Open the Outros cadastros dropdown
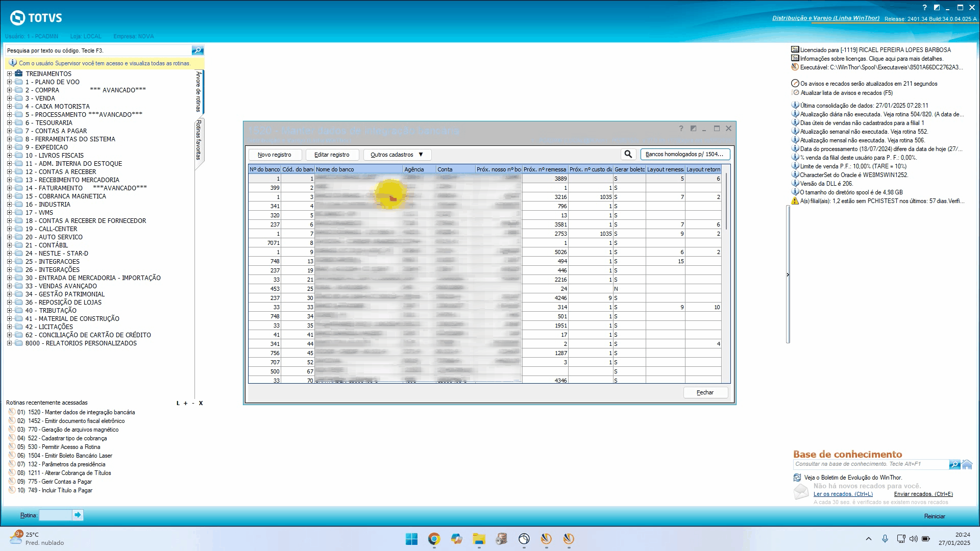This screenshot has width=980, height=551. point(397,155)
